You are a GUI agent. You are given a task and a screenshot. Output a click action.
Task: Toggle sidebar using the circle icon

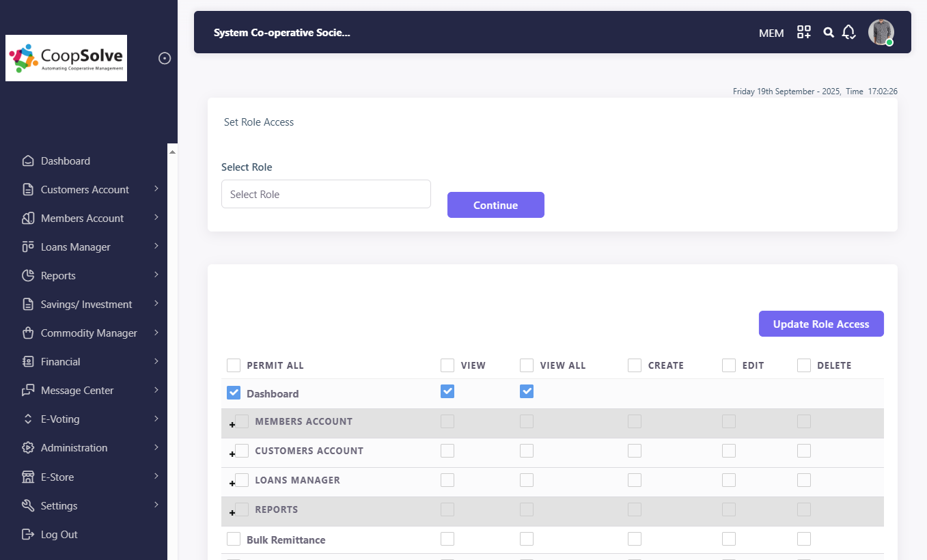165,58
